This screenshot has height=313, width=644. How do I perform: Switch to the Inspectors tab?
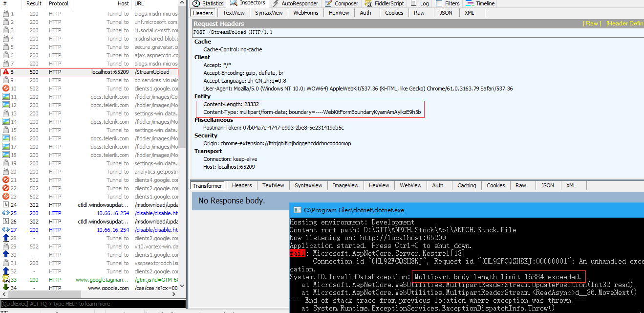pos(247,3)
